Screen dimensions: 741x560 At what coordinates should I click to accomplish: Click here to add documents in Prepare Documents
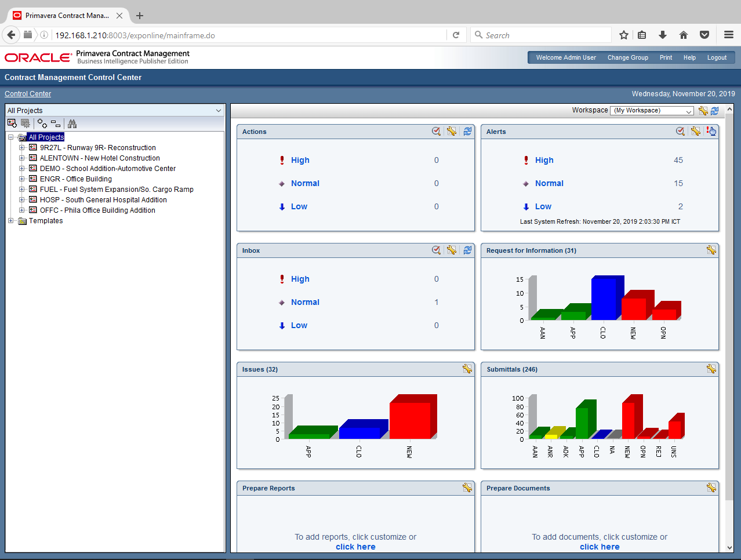pyautogui.click(x=600, y=547)
